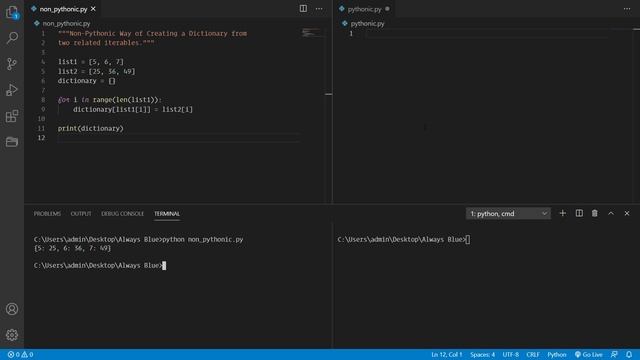Open the Run and Debug view
Screen dimensions: 640x360
click(x=12, y=90)
